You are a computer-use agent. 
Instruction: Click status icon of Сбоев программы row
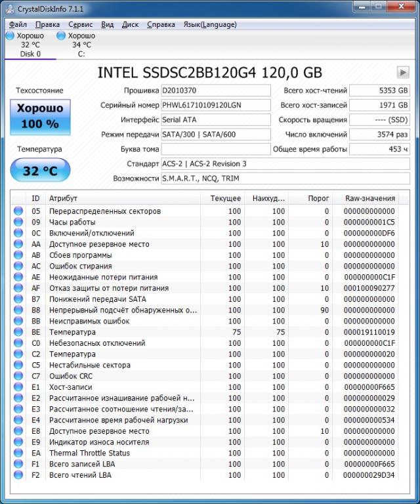click(18, 255)
